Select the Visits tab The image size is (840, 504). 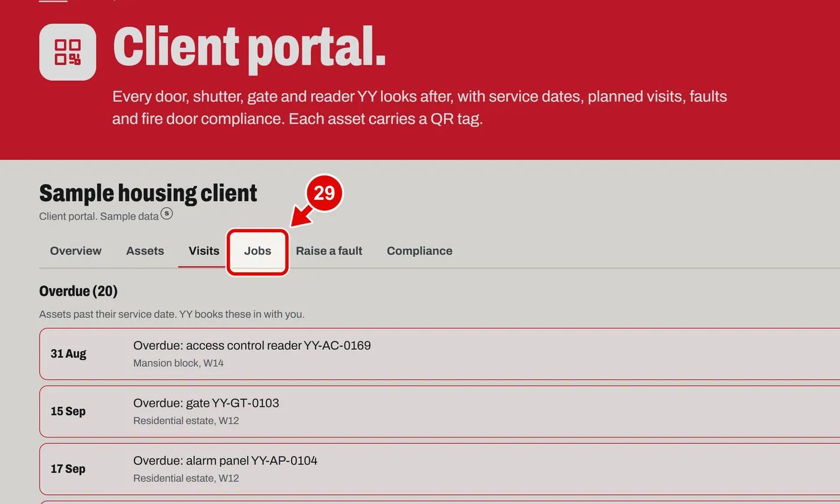pyautogui.click(x=204, y=251)
